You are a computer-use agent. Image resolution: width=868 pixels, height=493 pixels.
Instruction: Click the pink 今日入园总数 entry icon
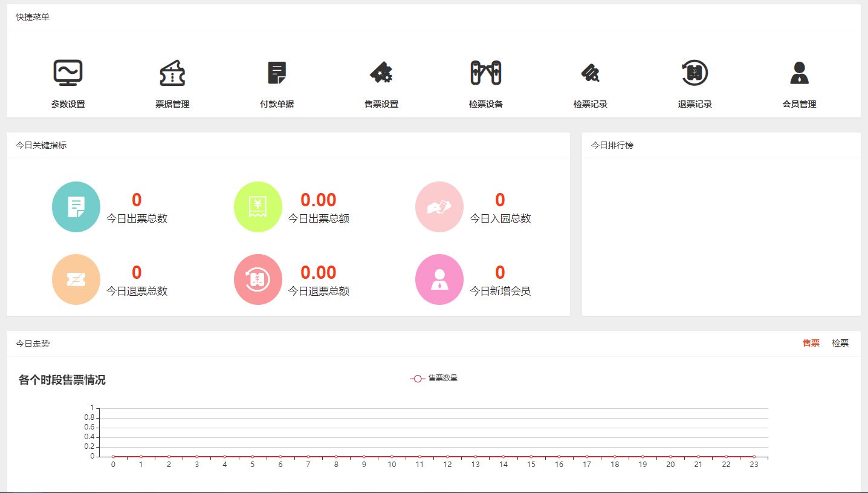click(439, 206)
